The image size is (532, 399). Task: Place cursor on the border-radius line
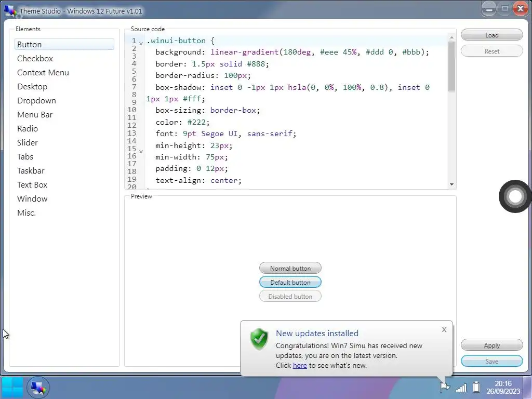(x=203, y=75)
